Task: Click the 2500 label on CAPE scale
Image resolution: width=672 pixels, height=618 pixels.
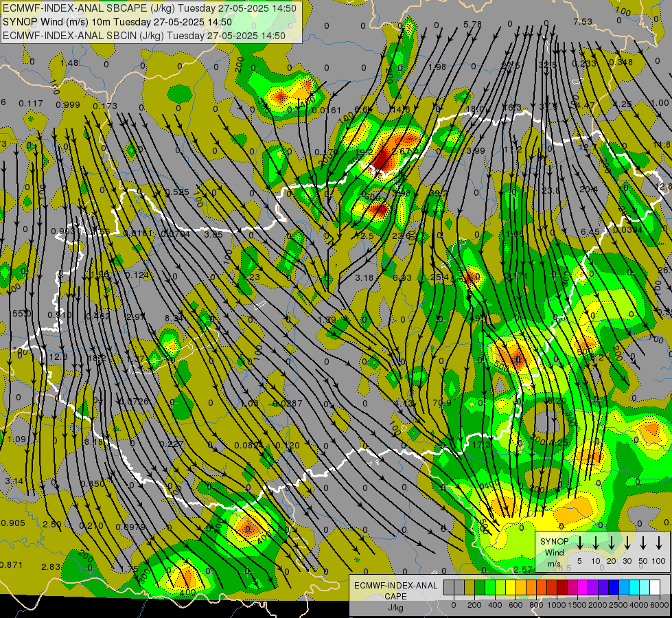Action: 619,605
